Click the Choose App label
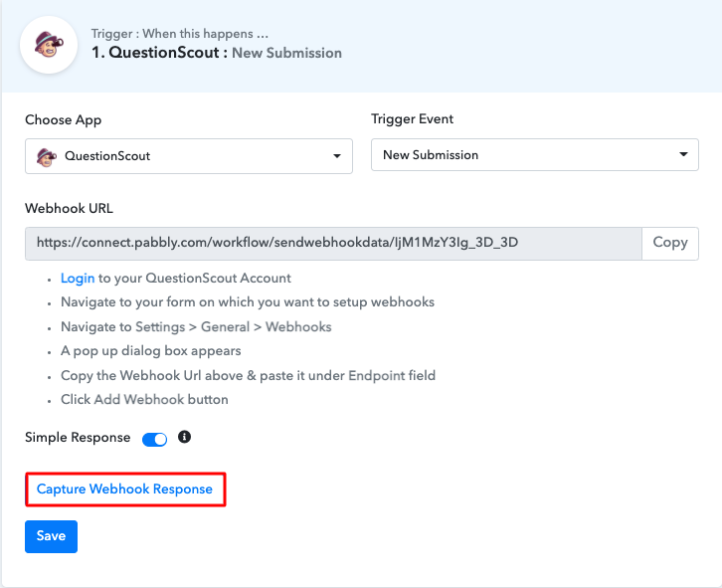722x588 pixels. [x=63, y=119]
